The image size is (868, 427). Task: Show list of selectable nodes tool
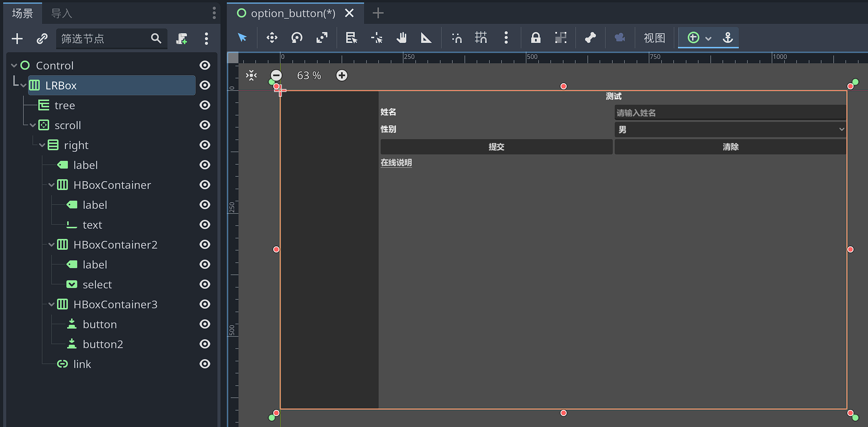point(351,38)
